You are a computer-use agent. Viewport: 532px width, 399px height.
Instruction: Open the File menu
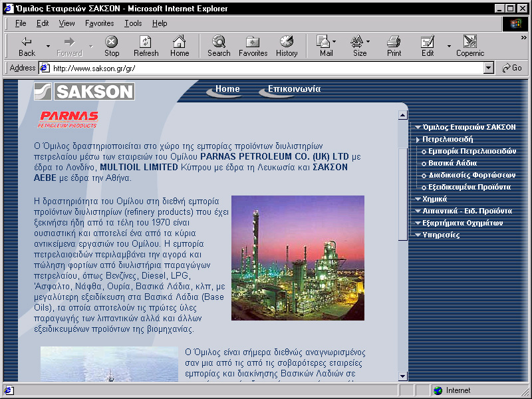pos(21,23)
